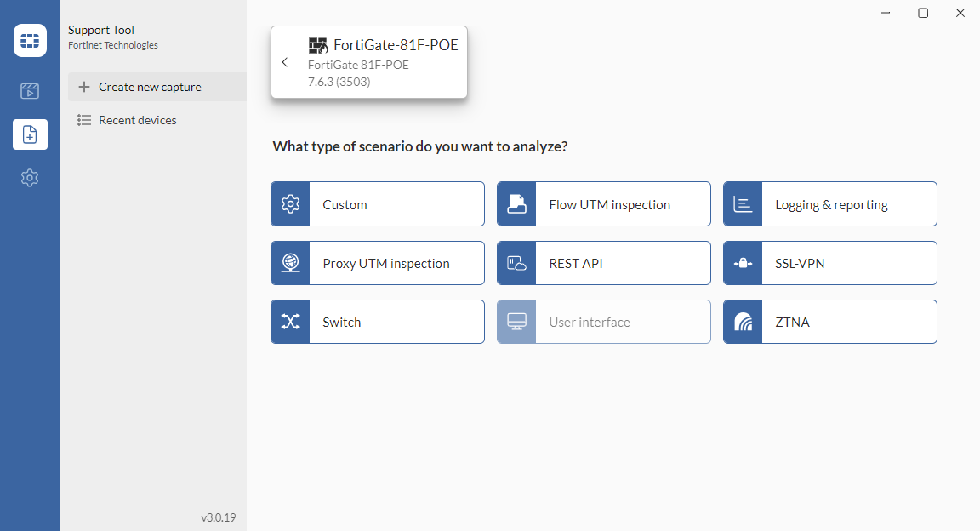Screen dimensions: 980x531
Task: Click the SSL-VPN padlock icon
Action: [x=743, y=262]
